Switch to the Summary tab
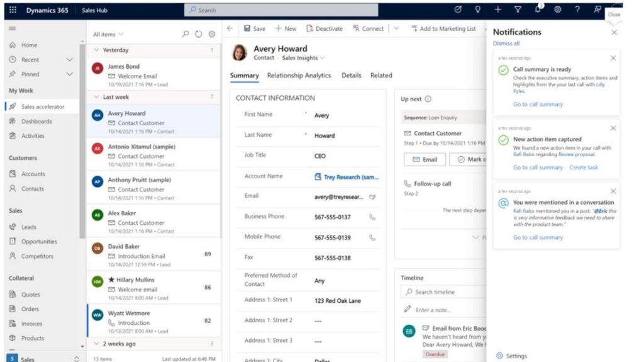The width and height of the screenshot is (644, 362). coord(245,76)
